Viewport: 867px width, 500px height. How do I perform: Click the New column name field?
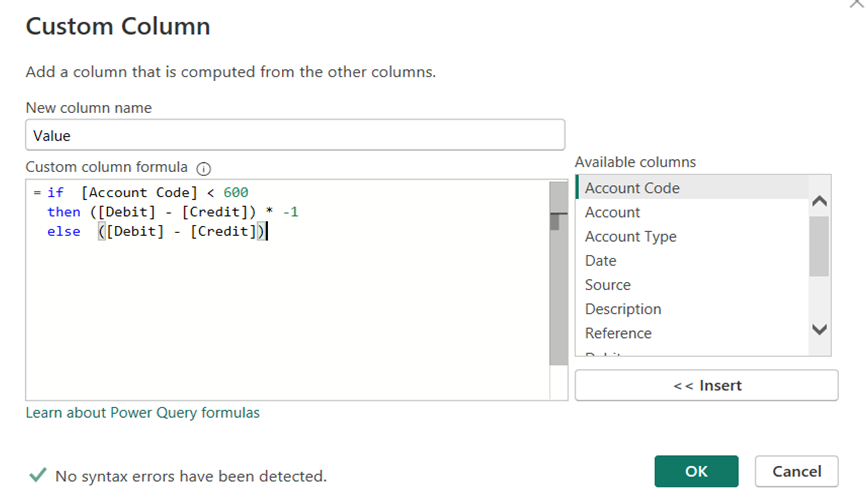295,135
